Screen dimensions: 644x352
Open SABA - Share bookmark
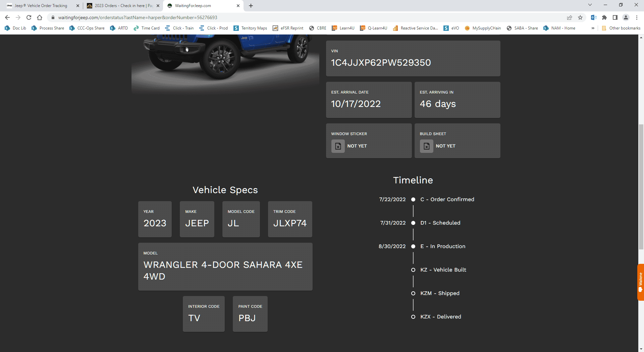pos(522,28)
